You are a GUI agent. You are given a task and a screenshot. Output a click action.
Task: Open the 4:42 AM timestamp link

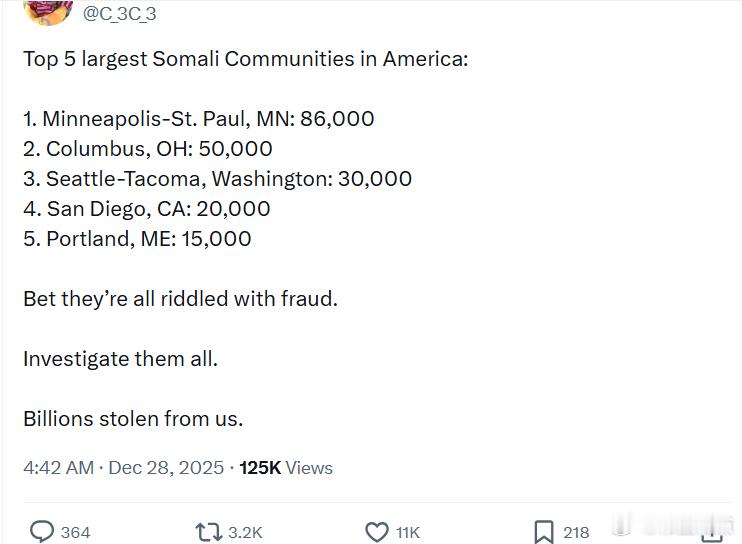click(59, 467)
